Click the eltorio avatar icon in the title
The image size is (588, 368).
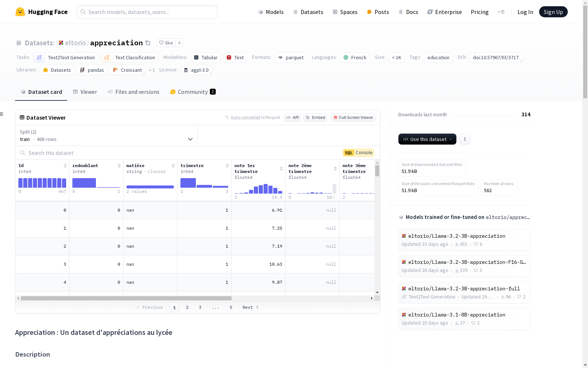(61, 43)
